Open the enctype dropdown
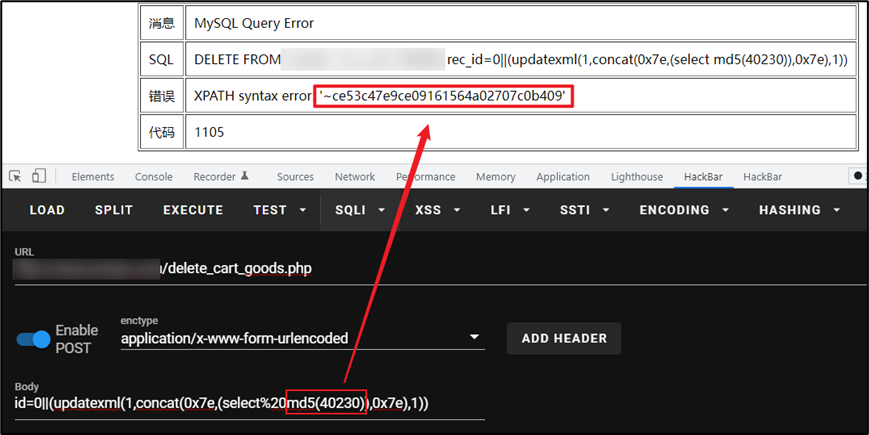 [x=303, y=338]
